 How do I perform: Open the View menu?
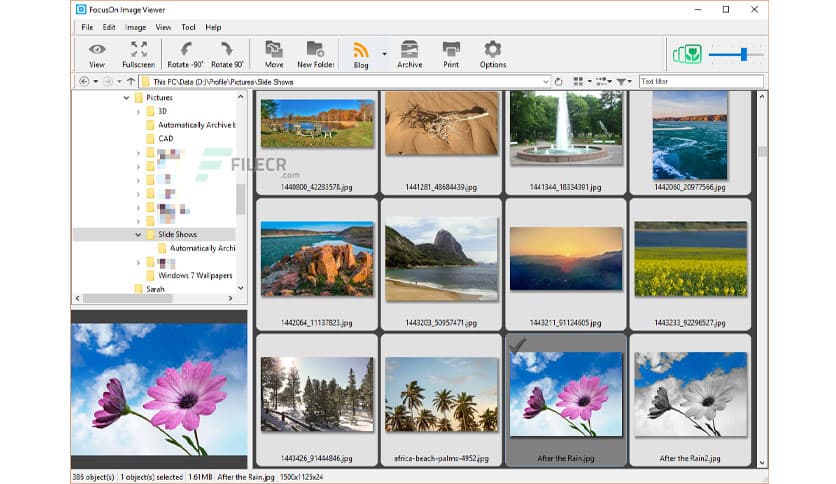(163, 27)
